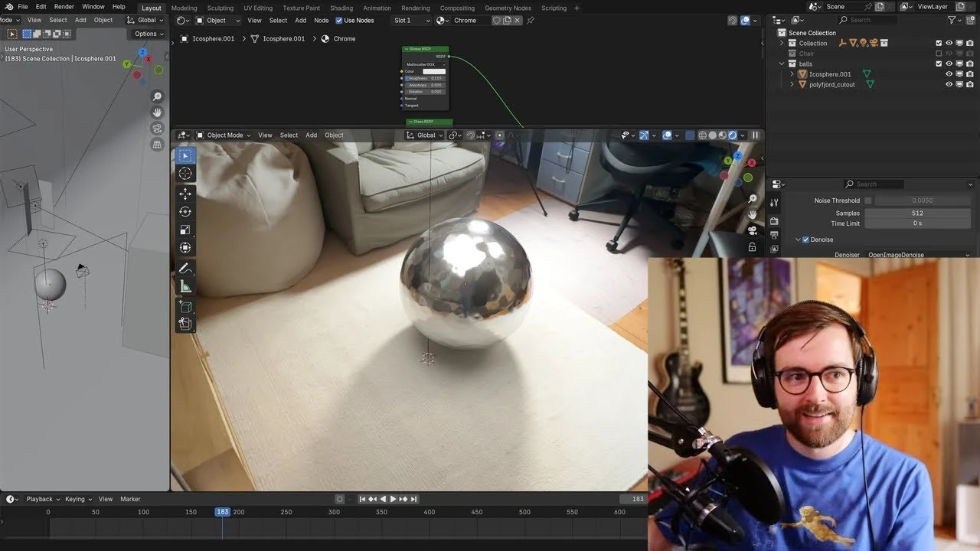Open the Node menu in node editor
Image resolution: width=980 pixels, height=551 pixels.
[x=322, y=21]
